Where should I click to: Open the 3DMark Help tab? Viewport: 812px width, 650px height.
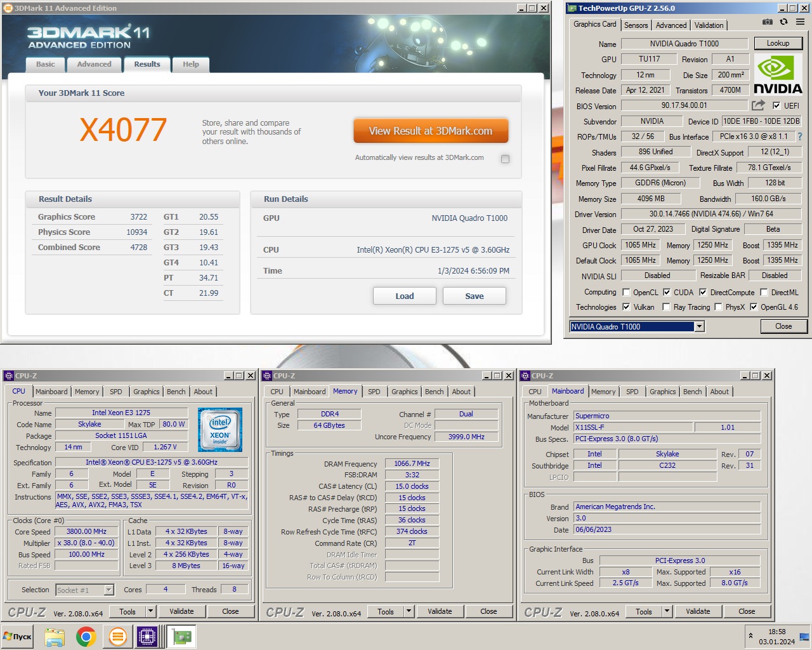click(190, 64)
